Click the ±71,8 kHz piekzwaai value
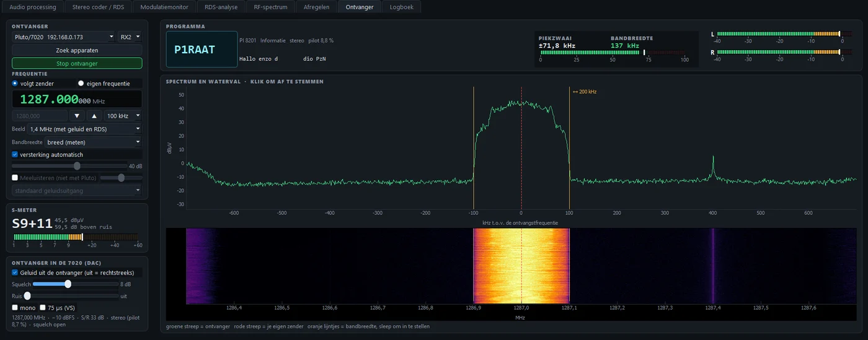Screen dimensions: 868x340 pos(557,46)
